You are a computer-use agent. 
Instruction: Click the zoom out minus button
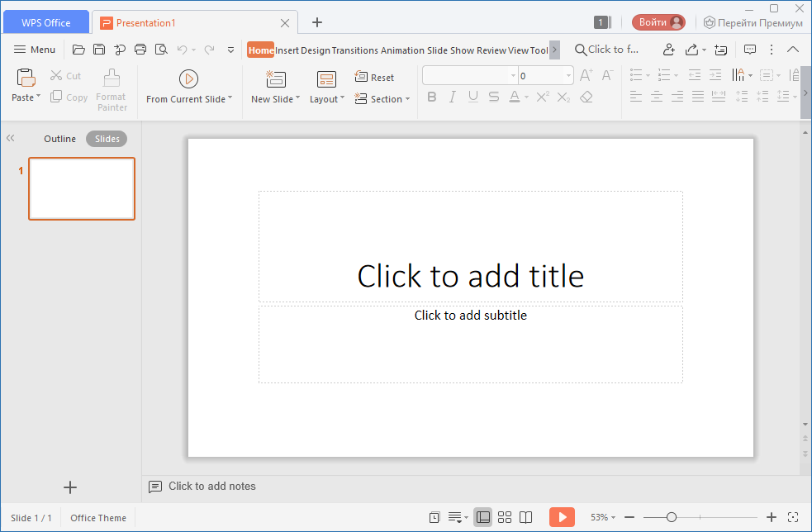click(x=629, y=517)
